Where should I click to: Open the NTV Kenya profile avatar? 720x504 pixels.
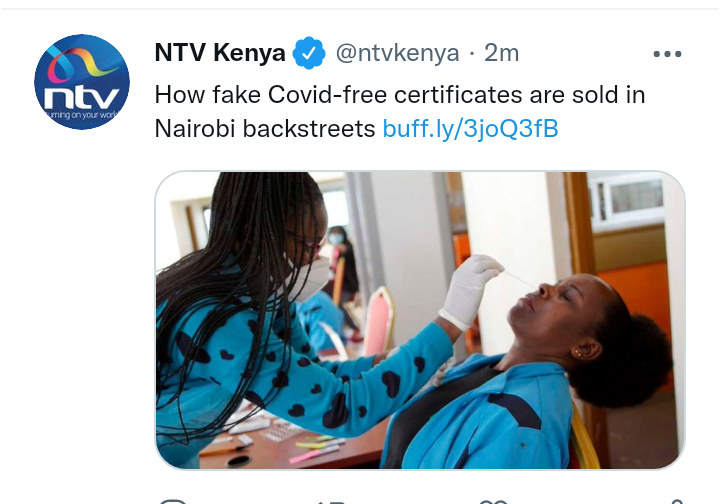click(82, 82)
